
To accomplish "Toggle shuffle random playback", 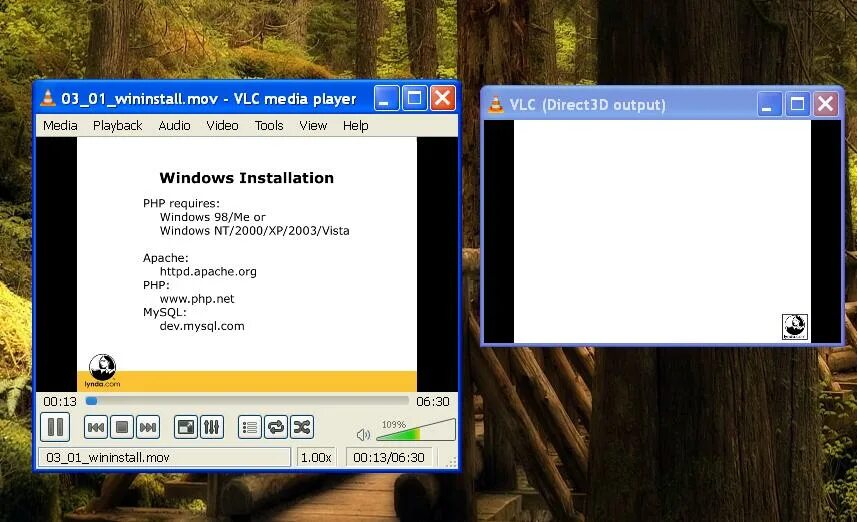I will (302, 427).
